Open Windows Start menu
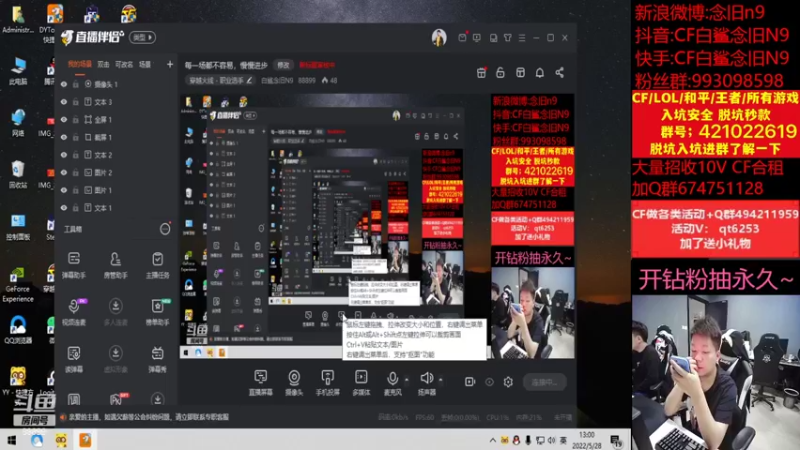Viewport: 800px width, 450px height. coord(11,440)
